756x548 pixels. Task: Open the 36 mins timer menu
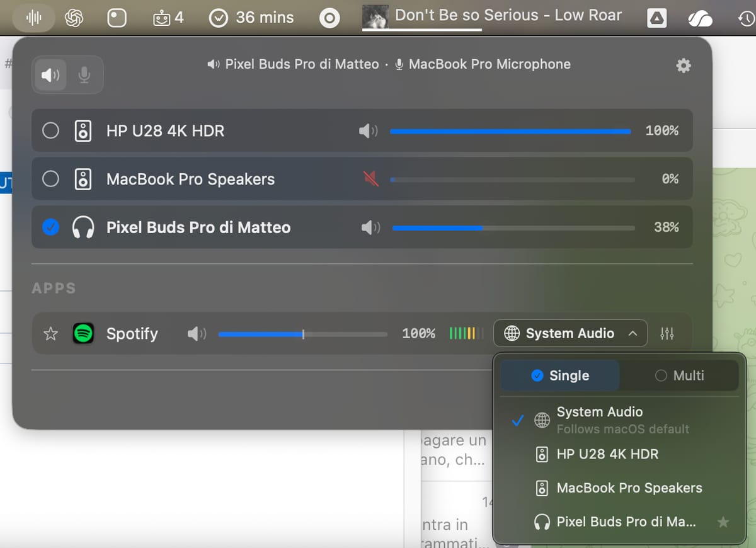coord(251,18)
